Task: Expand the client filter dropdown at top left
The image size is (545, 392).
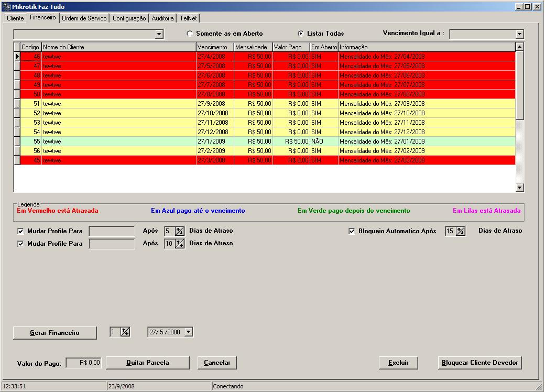Action: pyautogui.click(x=159, y=34)
